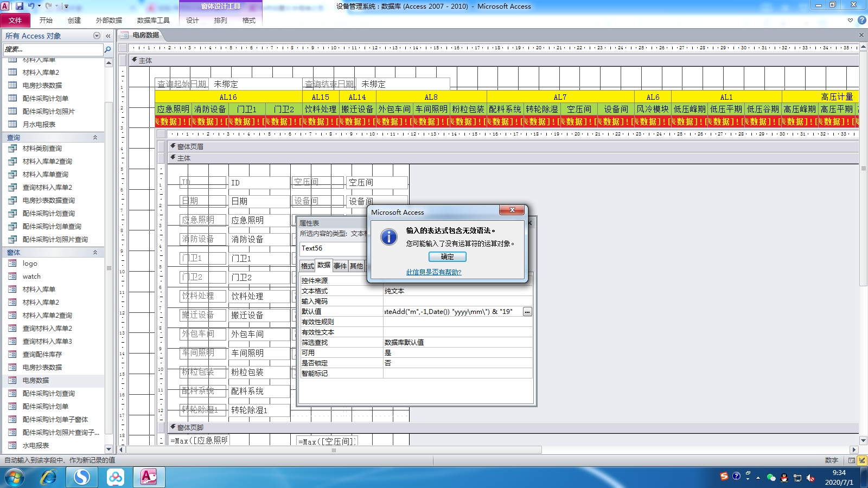
Task: Select the watch form in the navigation pane
Action: (x=31, y=276)
